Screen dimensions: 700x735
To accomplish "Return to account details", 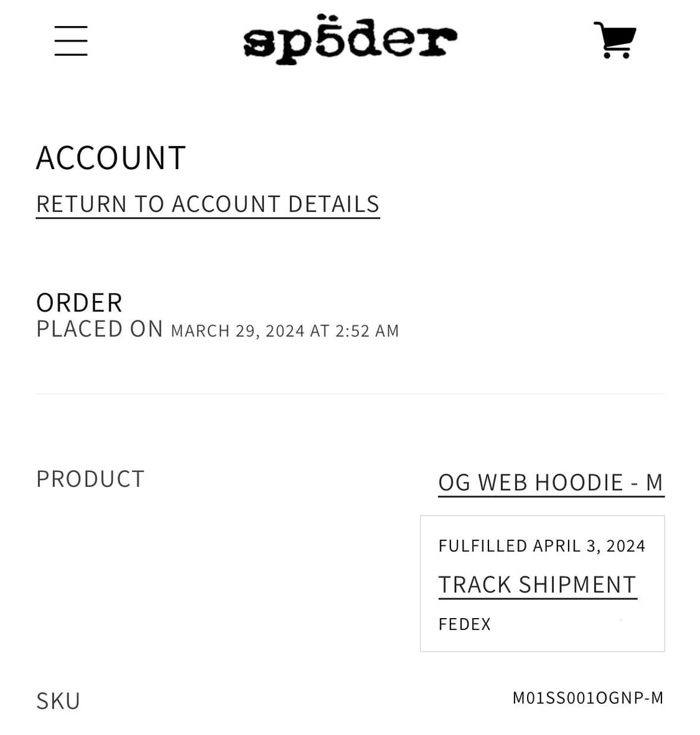I will coord(208,205).
